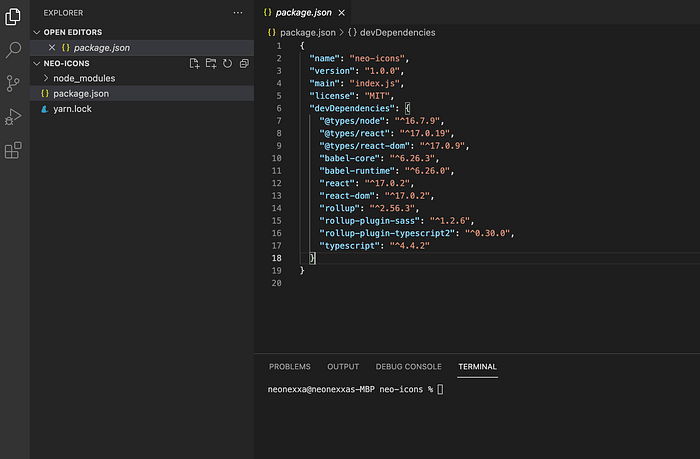
Task: Select the package.json editor tab
Action: coord(303,13)
